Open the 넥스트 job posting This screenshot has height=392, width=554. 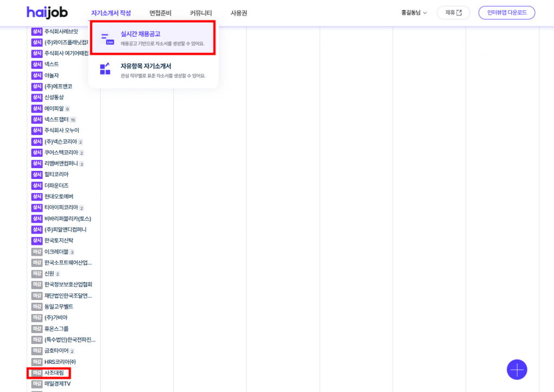51,64
